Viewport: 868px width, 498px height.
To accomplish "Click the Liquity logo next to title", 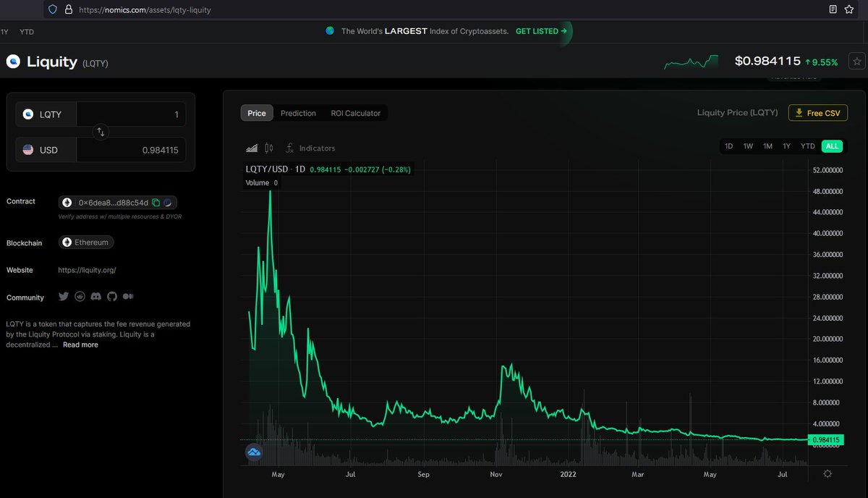I will point(13,62).
